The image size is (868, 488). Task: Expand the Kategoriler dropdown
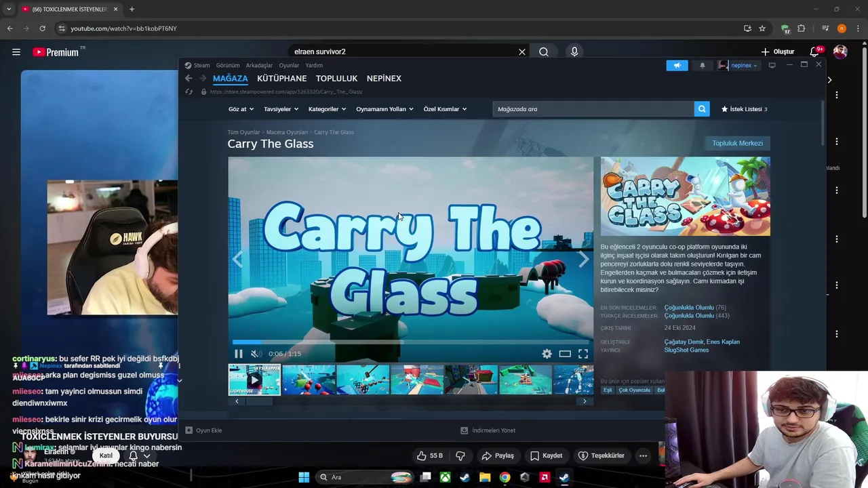[x=327, y=109]
